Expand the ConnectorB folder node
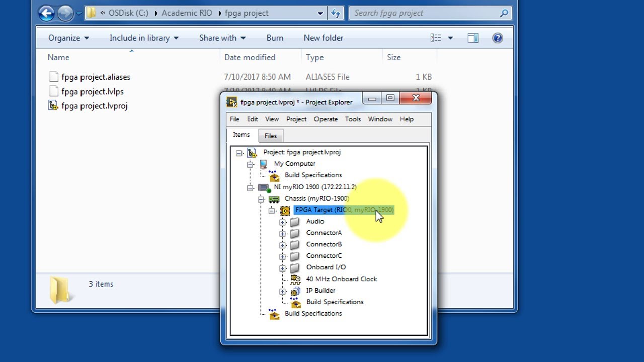Viewport: 644px width, 362px height. pos(283,245)
